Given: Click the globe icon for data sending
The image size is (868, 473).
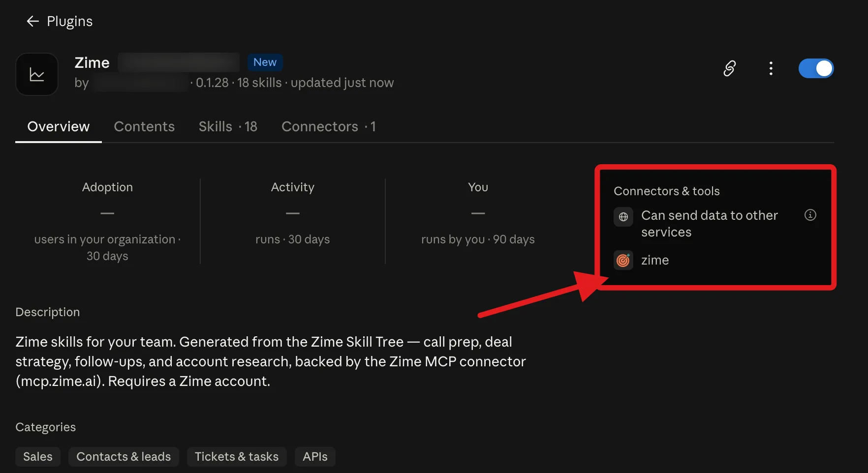Looking at the screenshot, I should (x=623, y=217).
